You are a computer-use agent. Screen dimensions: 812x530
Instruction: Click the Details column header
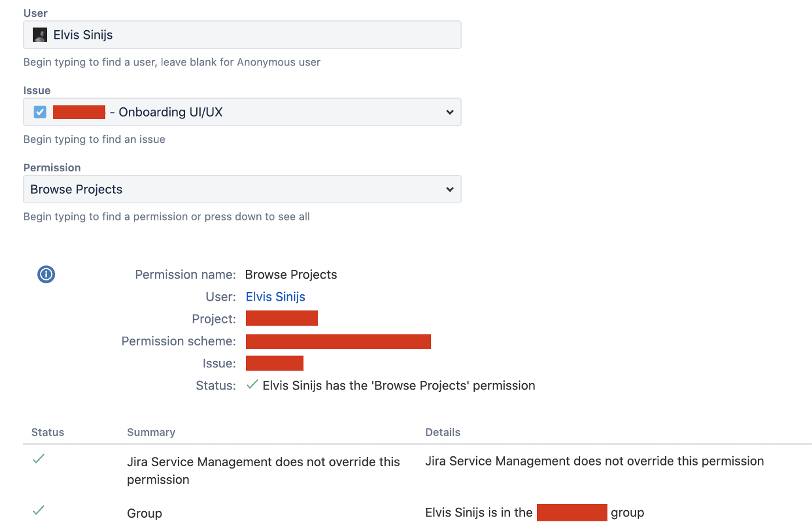tap(443, 432)
